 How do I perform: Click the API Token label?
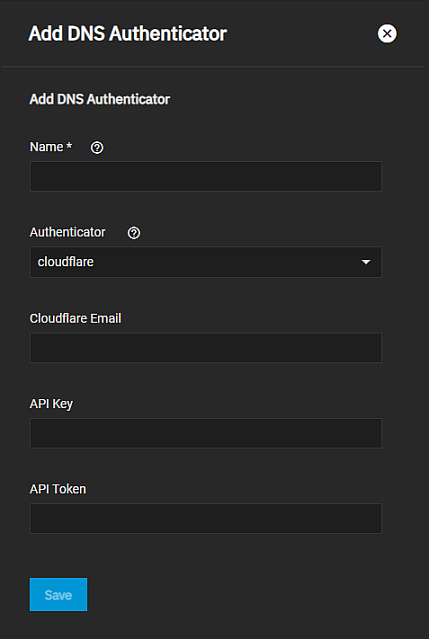coord(58,489)
